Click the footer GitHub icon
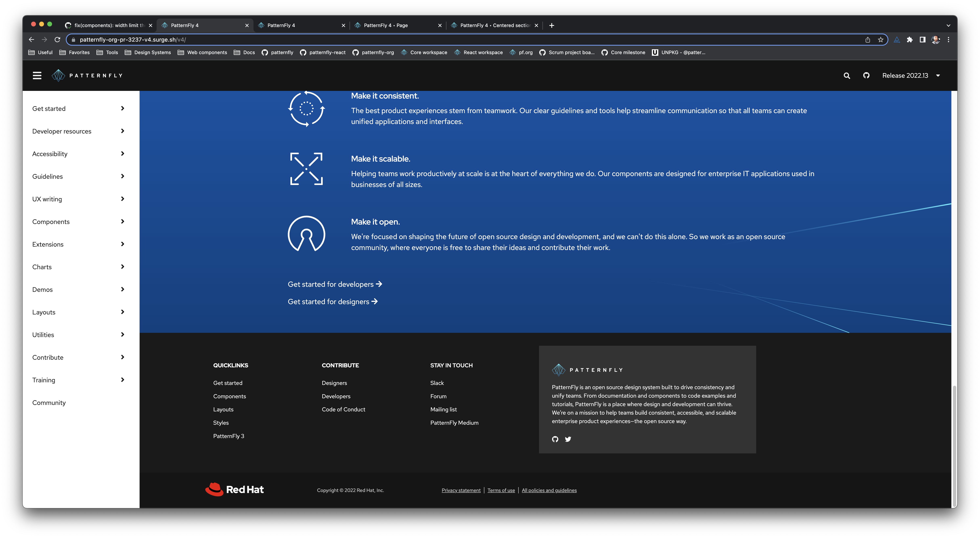The image size is (980, 538). [x=555, y=439]
